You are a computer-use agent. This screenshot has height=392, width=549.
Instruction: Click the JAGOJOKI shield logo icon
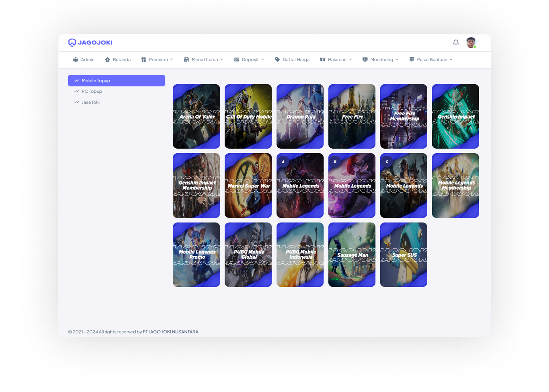click(72, 42)
